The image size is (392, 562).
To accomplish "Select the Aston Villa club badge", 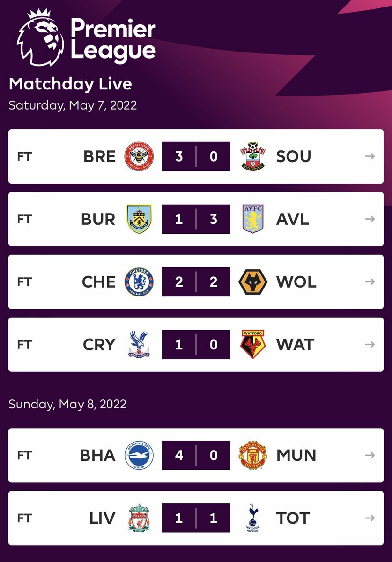I will (253, 219).
